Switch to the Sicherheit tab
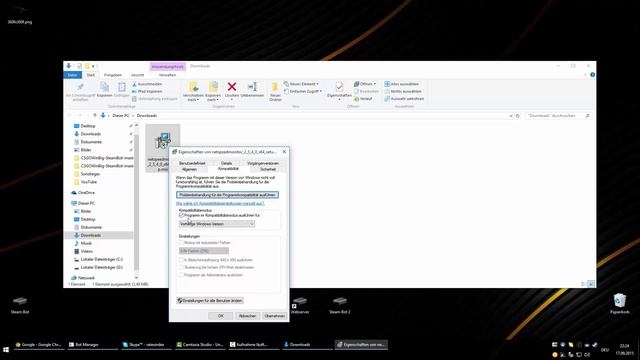Viewport: 640px width, 360px height. pyautogui.click(x=268, y=169)
